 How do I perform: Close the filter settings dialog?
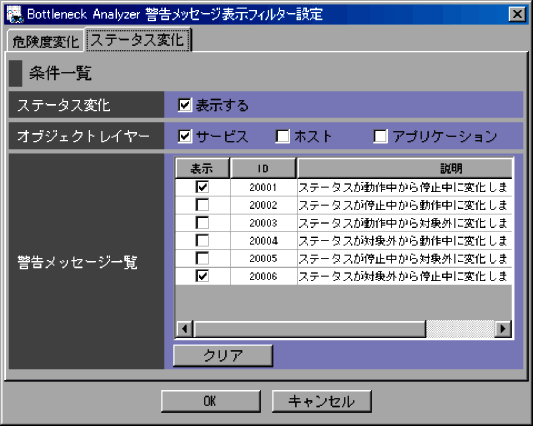(x=517, y=14)
